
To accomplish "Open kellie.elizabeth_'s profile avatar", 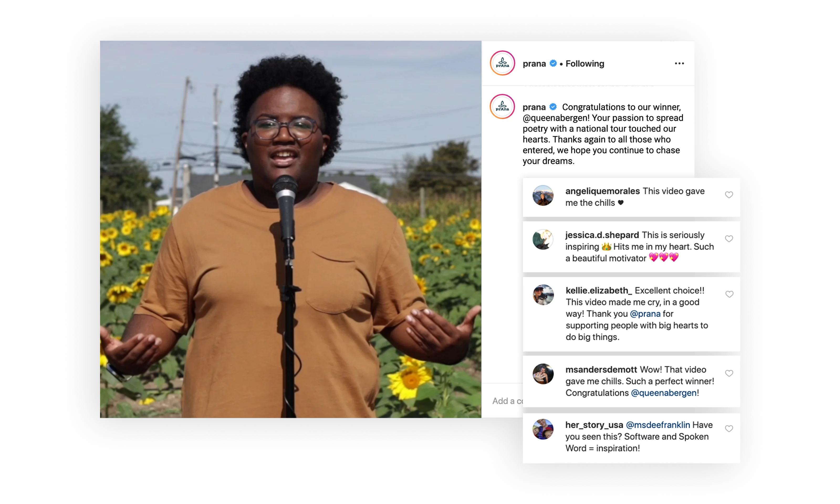I will (x=543, y=295).
